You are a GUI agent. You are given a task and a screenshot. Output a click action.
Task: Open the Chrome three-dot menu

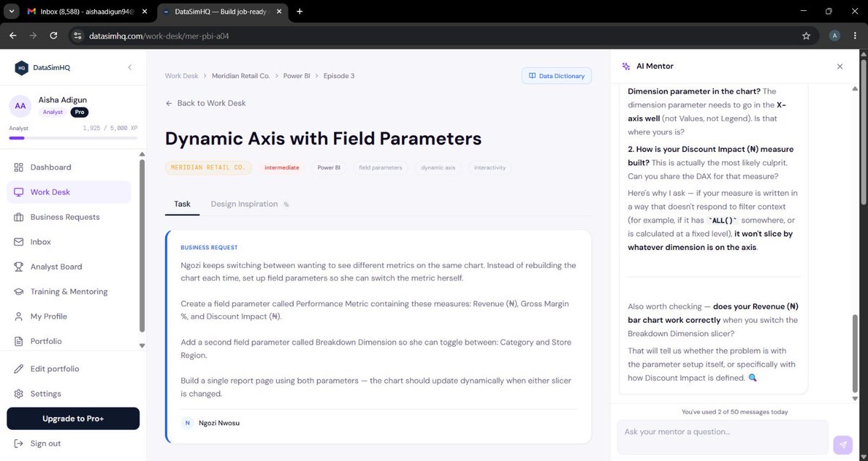[855, 35]
